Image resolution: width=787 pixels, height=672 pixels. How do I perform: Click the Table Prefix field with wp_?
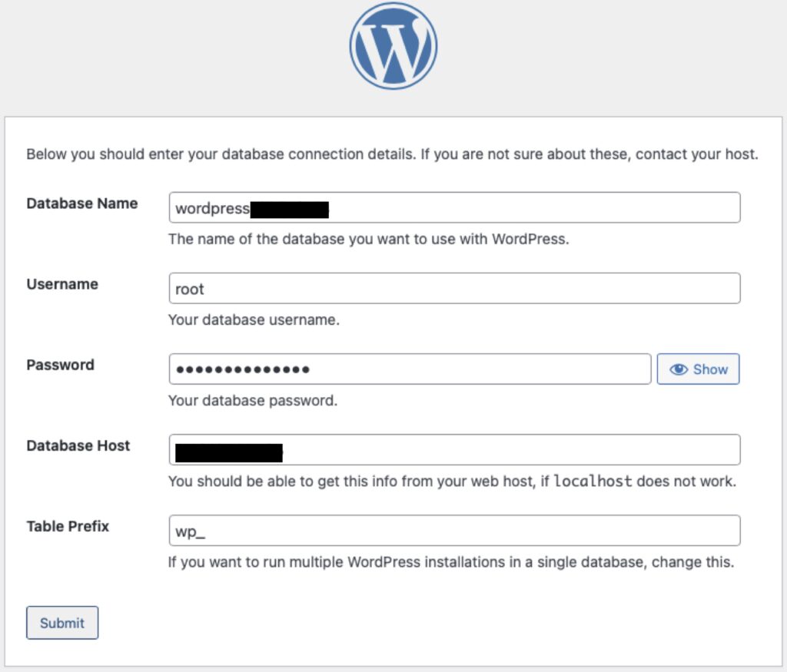pyautogui.click(x=454, y=531)
